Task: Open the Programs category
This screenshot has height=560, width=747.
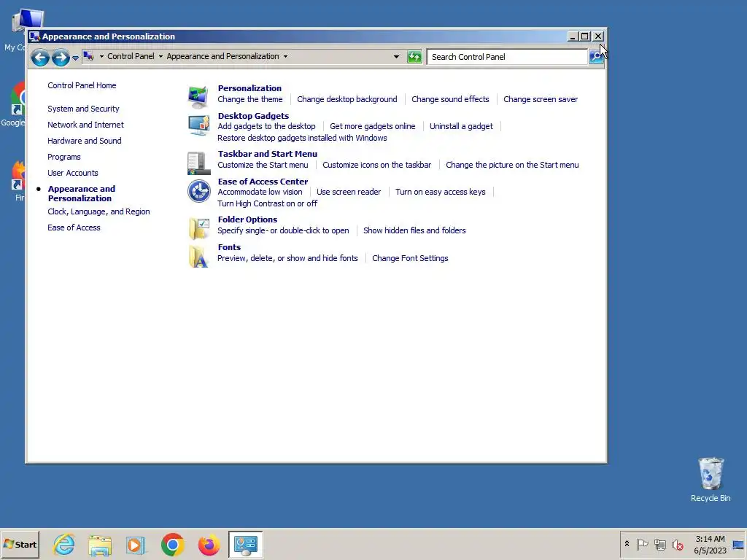Action: [64, 157]
